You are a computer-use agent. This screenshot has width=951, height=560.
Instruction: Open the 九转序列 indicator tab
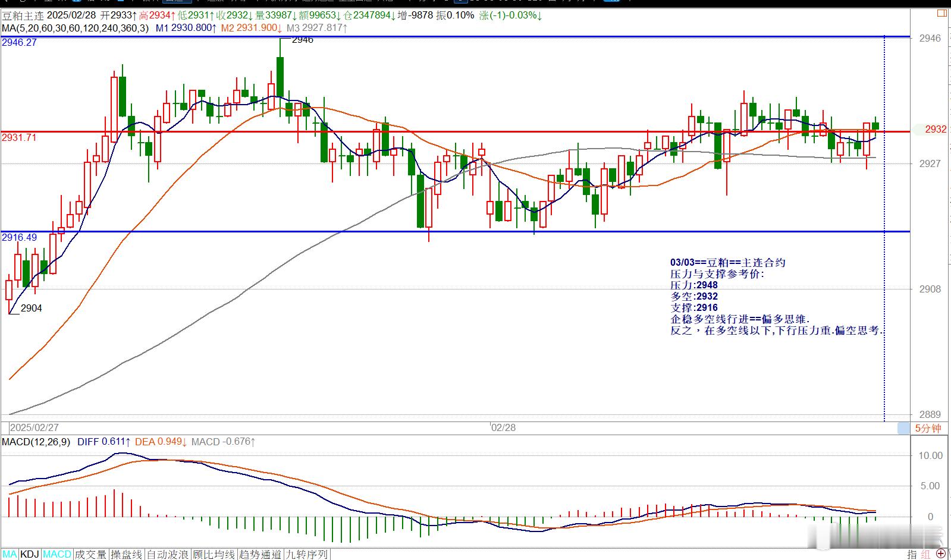(x=307, y=554)
